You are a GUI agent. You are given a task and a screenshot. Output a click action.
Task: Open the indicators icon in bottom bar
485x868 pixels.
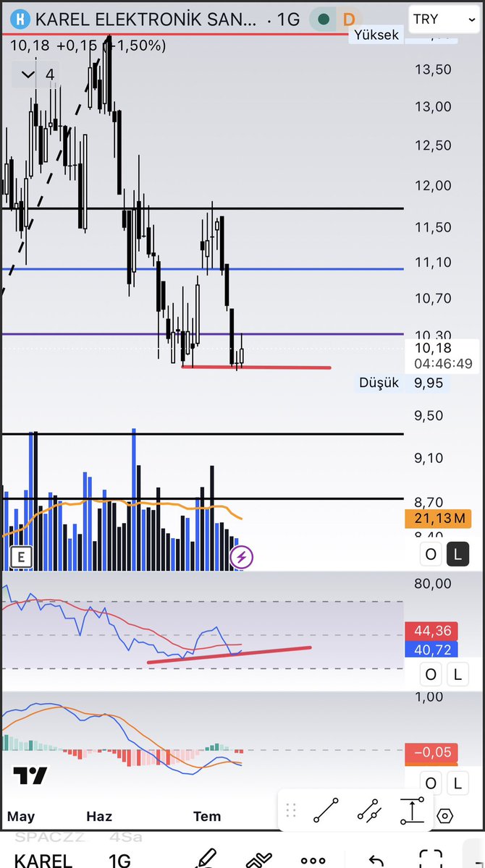click(258, 860)
